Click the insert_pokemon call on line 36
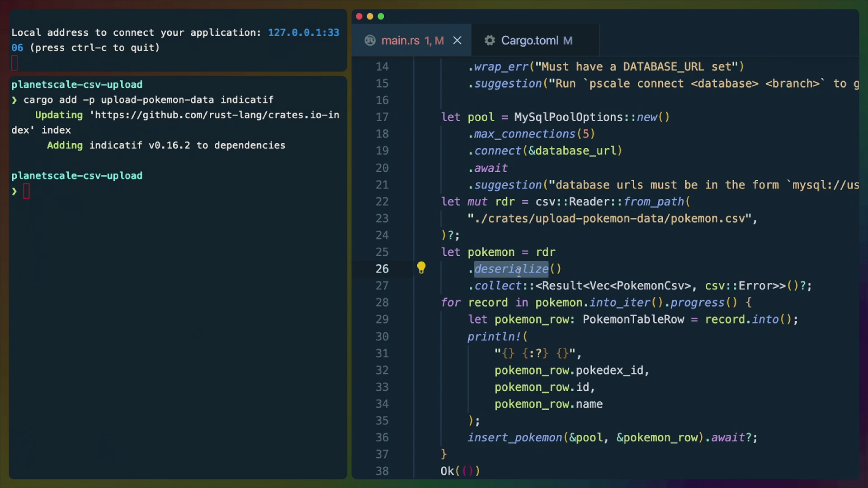This screenshot has width=868, height=488. pyautogui.click(x=514, y=437)
